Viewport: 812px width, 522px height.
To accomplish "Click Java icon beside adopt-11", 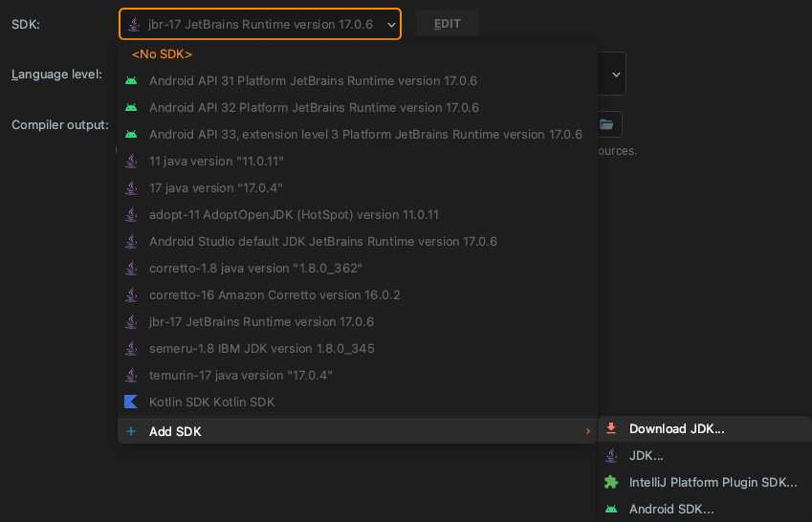I will click(132, 215).
